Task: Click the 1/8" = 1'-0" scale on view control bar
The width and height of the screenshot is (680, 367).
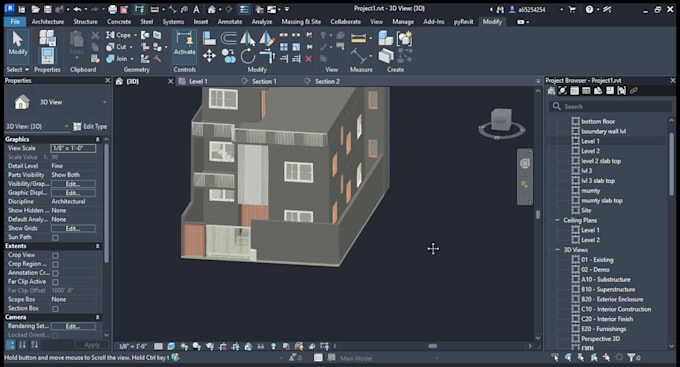Action: 133,346
